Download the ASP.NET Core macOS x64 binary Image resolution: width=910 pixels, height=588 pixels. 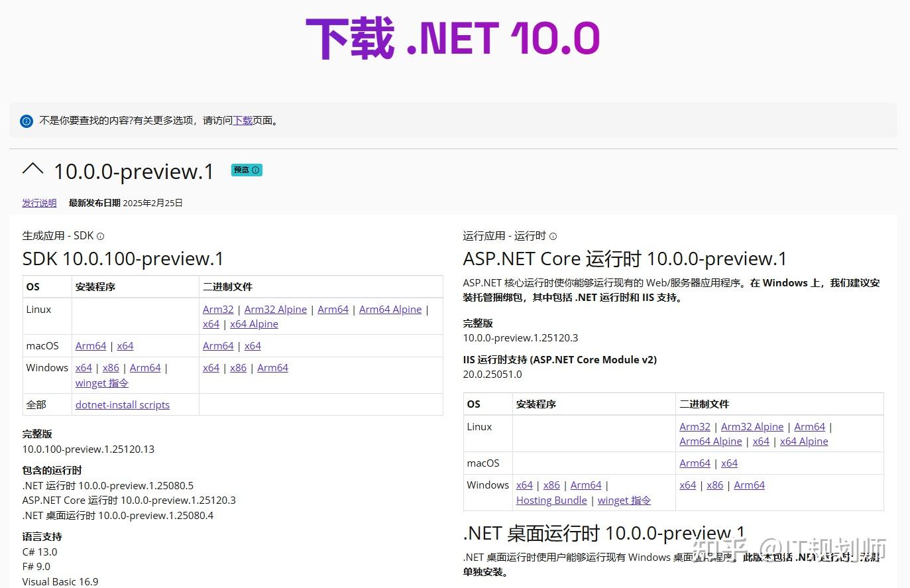tap(729, 463)
